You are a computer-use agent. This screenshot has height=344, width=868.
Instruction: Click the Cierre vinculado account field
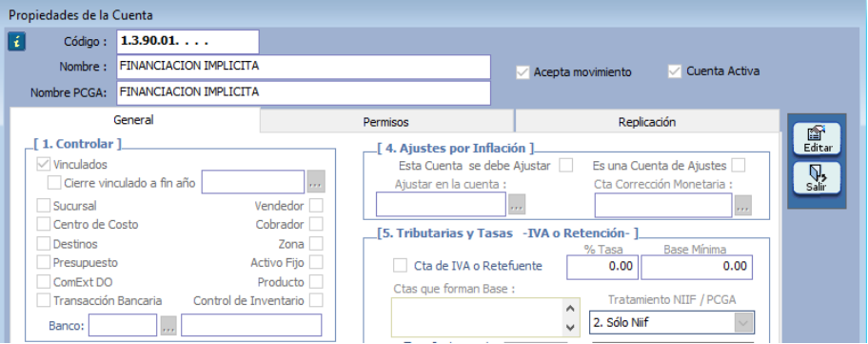(x=253, y=182)
